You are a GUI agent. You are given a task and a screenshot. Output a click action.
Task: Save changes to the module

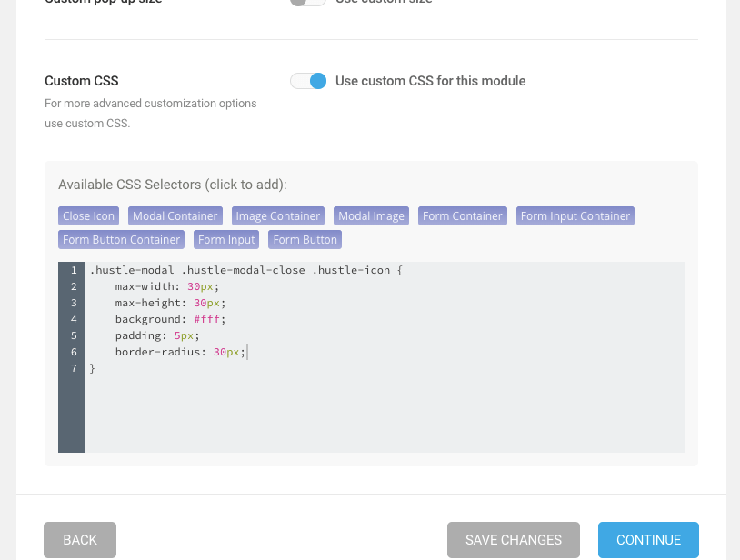click(513, 540)
